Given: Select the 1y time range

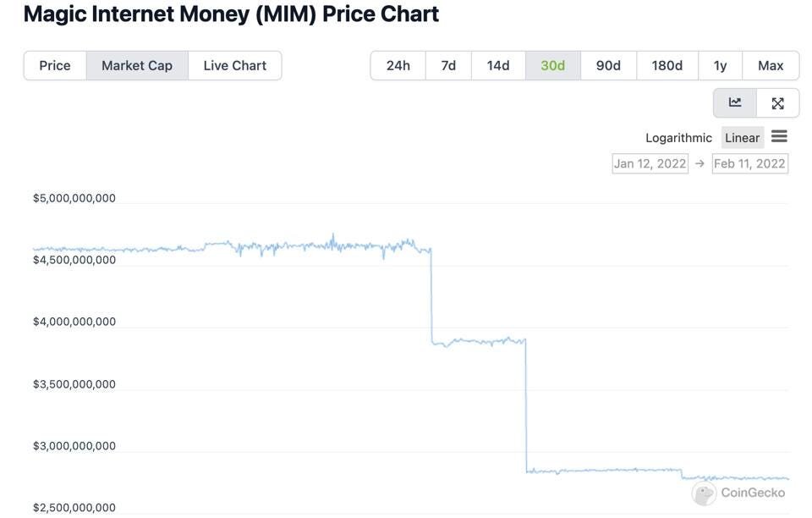Looking at the screenshot, I should (x=721, y=66).
